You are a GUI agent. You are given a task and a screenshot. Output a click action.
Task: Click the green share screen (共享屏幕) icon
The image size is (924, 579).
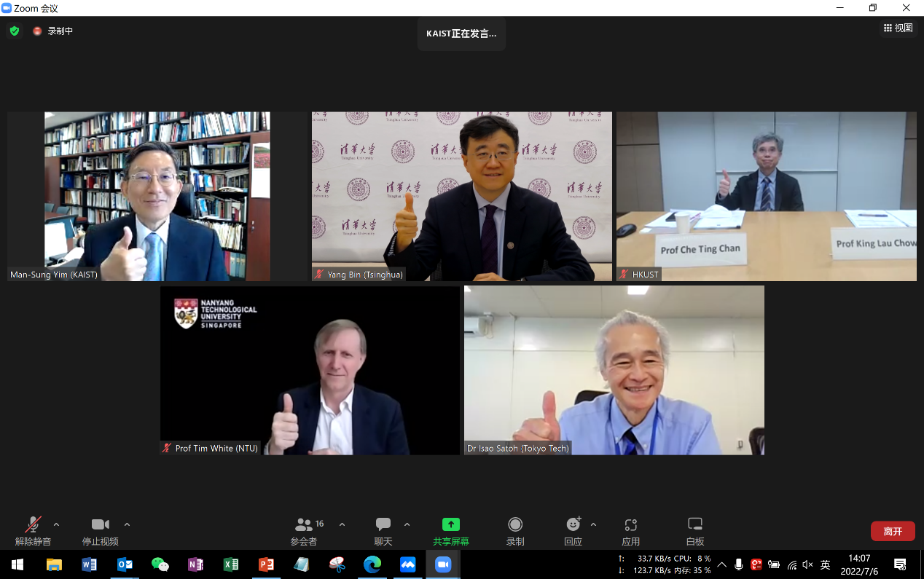[x=451, y=524]
